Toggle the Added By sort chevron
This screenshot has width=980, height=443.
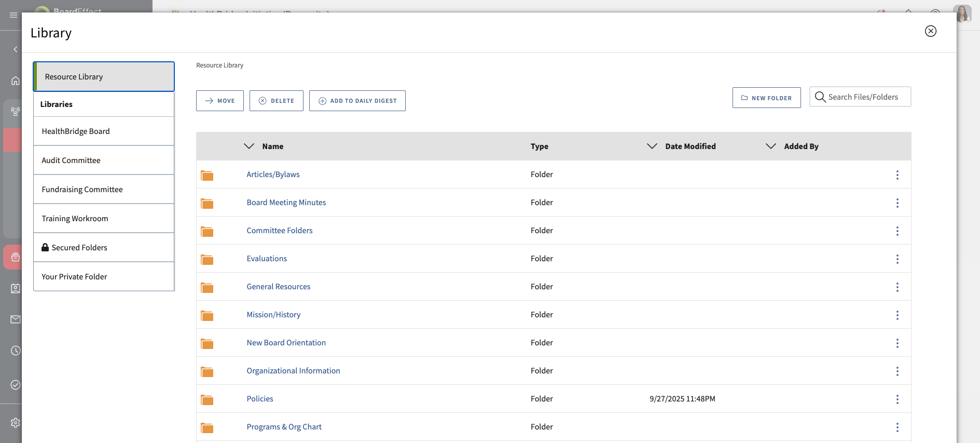[771, 146]
